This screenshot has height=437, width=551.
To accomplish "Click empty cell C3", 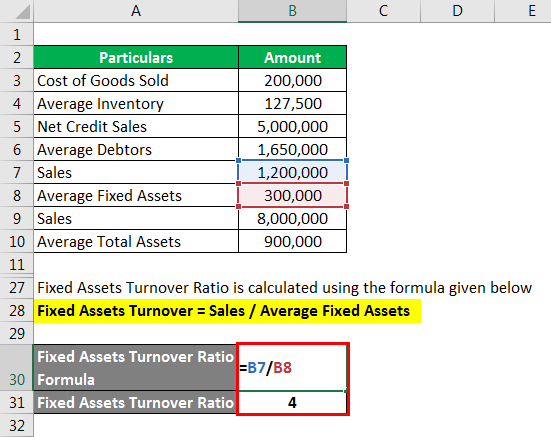I will [x=383, y=80].
